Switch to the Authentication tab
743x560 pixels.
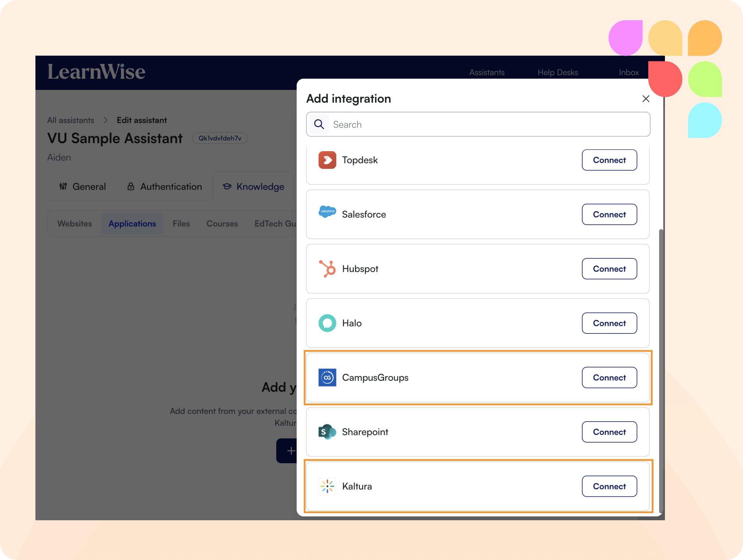pyautogui.click(x=164, y=186)
